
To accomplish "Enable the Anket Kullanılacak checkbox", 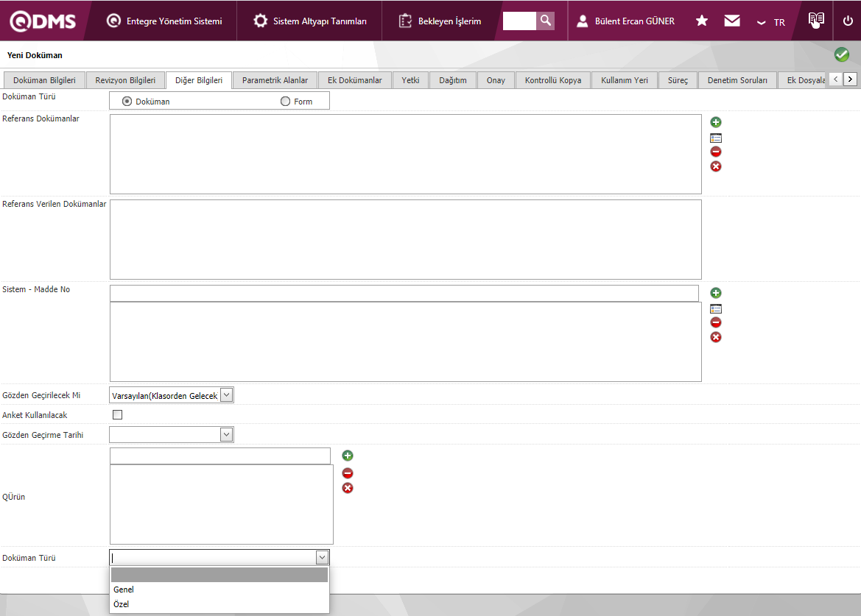I will click(117, 415).
